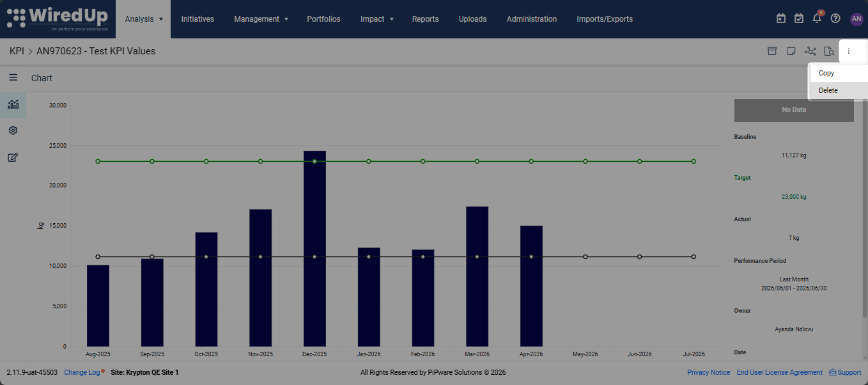The width and height of the screenshot is (868, 385).
Task: Click the KPI breadcrumb link
Action: (x=17, y=51)
